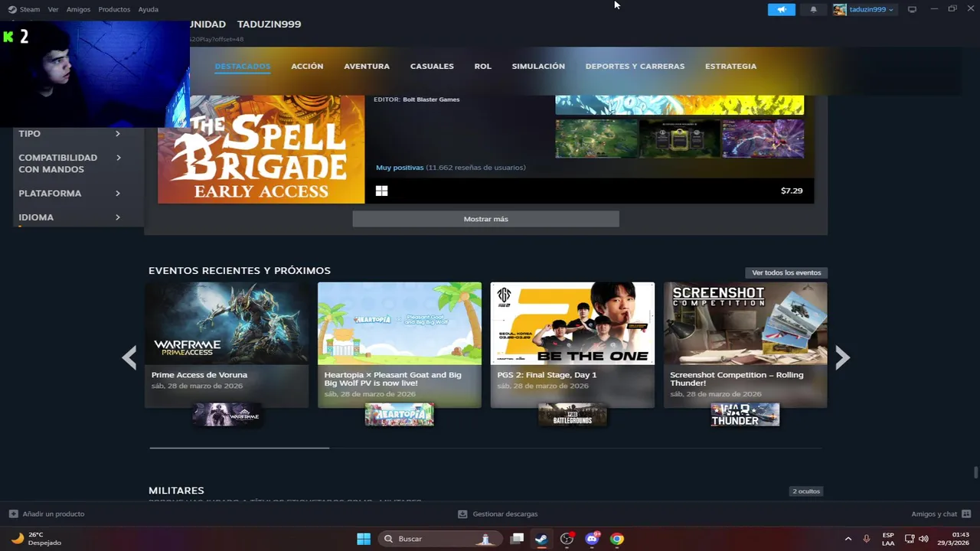Click the Buscar taskbar search box
Viewport: 980px width, 551px height.
439,539
